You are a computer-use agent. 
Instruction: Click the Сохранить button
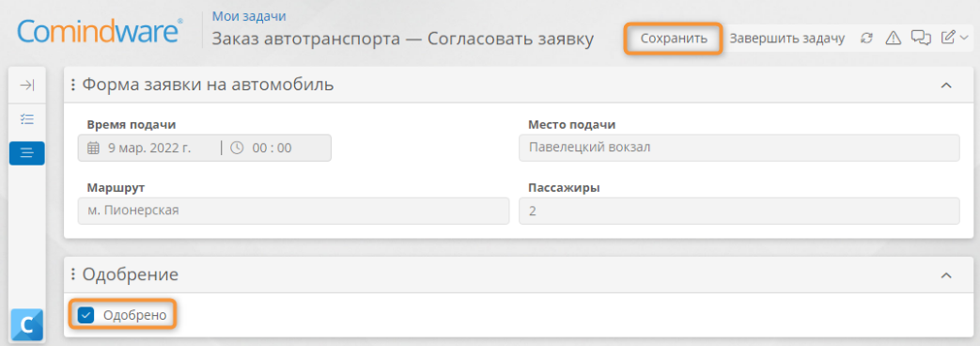673,39
